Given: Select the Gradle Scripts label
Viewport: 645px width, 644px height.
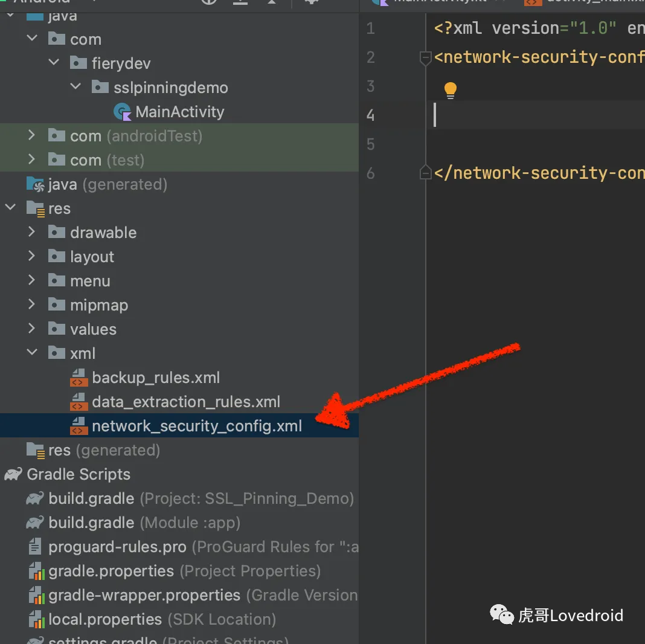Looking at the screenshot, I should pos(79,474).
